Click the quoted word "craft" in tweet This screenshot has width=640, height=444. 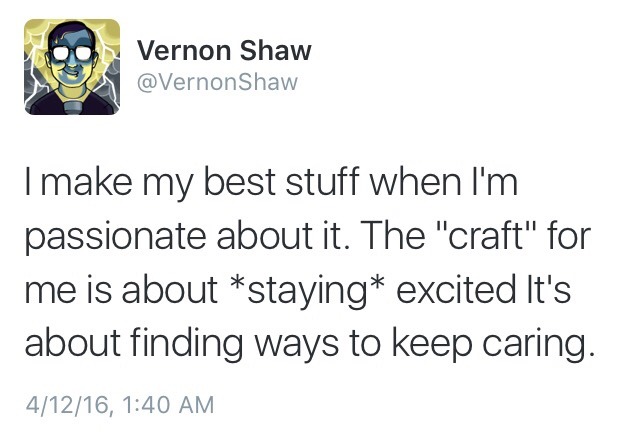(488, 235)
